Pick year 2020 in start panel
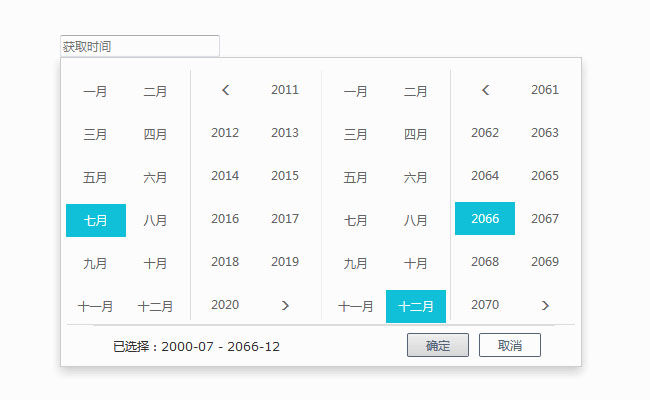The height and width of the screenshot is (400, 650). click(225, 305)
